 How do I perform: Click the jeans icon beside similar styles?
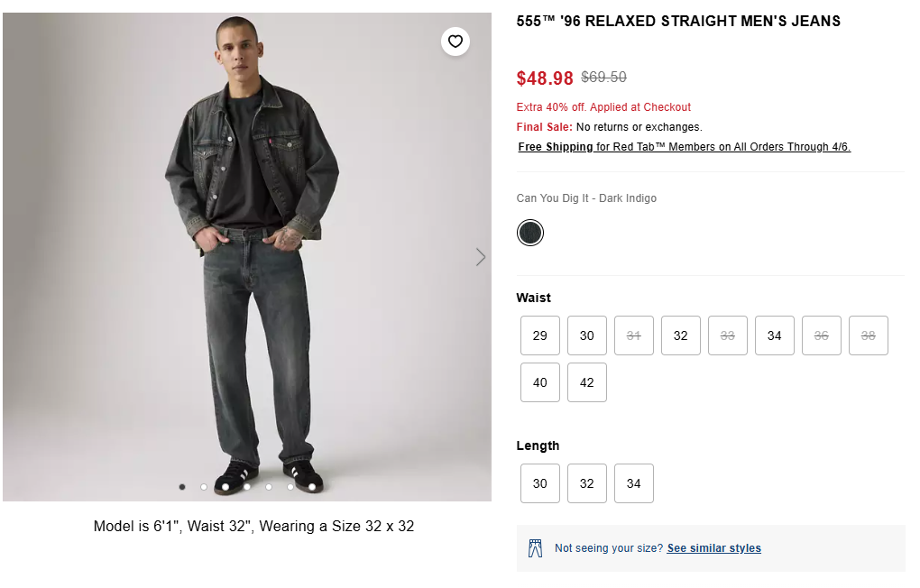pyautogui.click(x=535, y=548)
